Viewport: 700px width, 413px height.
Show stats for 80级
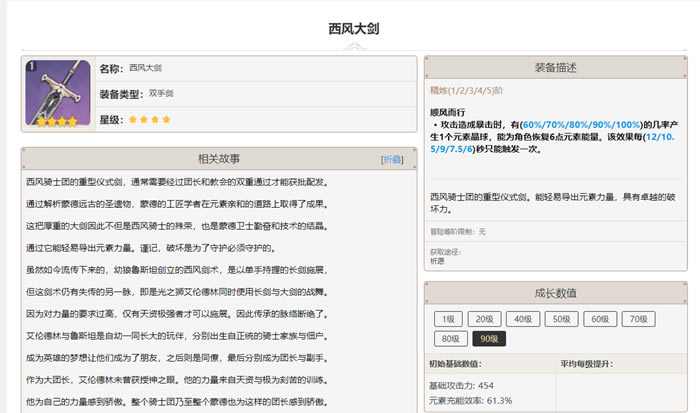click(449, 338)
